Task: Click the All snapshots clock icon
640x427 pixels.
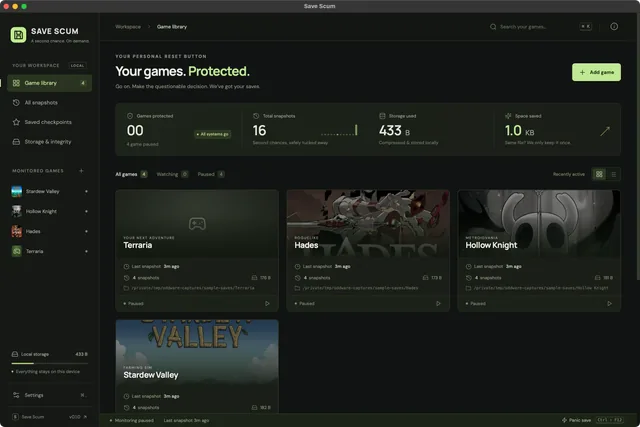Action: [16, 102]
